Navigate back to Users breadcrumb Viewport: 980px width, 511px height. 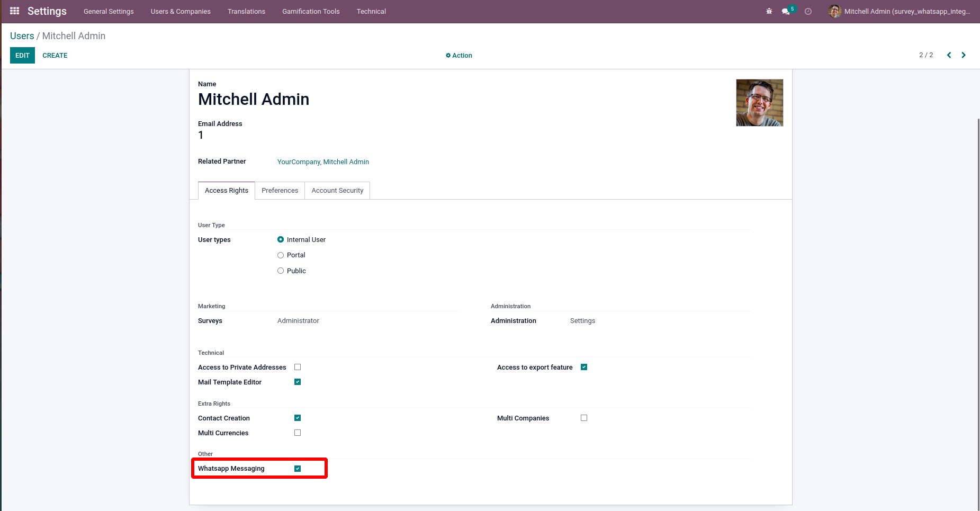tap(22, 36)
